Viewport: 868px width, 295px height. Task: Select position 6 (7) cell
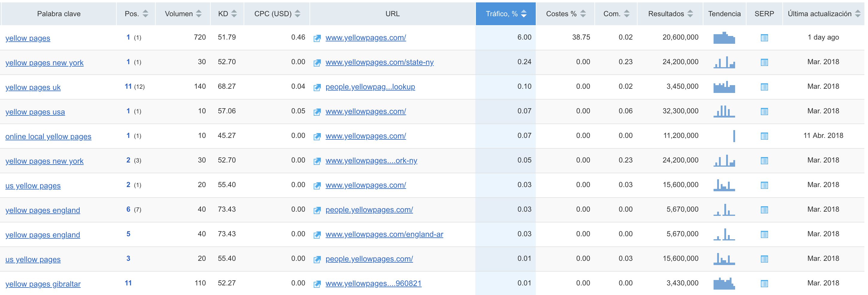pyautogui.click(x=133, y=209)
